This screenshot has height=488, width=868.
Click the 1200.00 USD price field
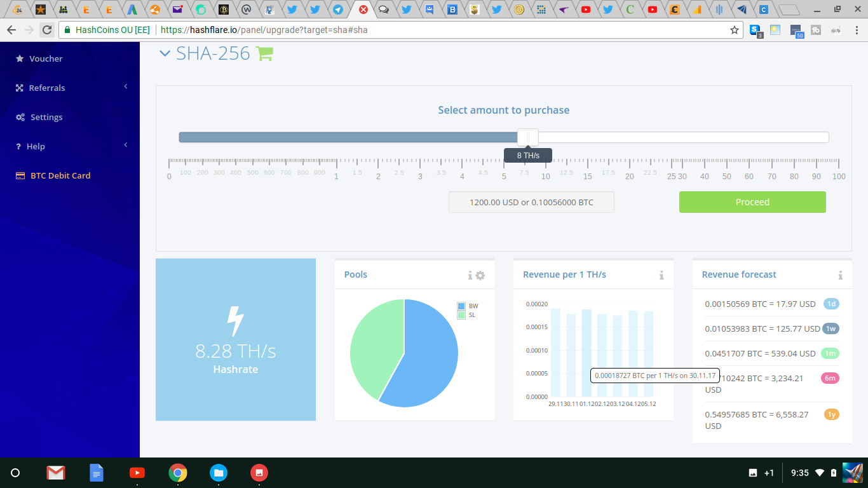531,202
